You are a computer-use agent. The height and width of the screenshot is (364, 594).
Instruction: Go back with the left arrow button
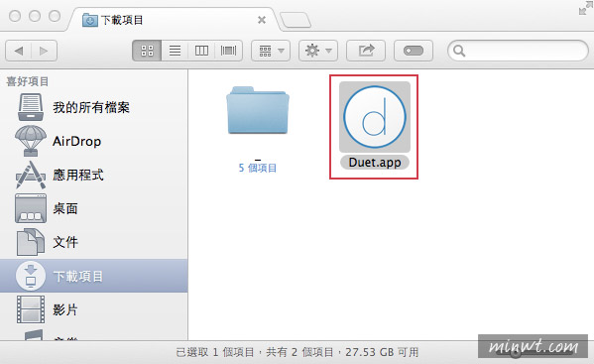(18, 51)
